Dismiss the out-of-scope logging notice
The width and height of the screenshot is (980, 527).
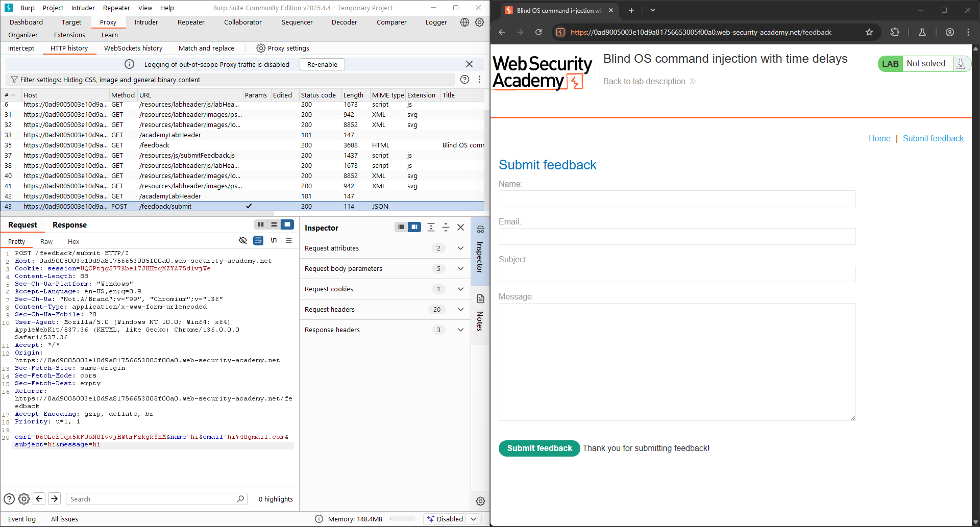469,64
